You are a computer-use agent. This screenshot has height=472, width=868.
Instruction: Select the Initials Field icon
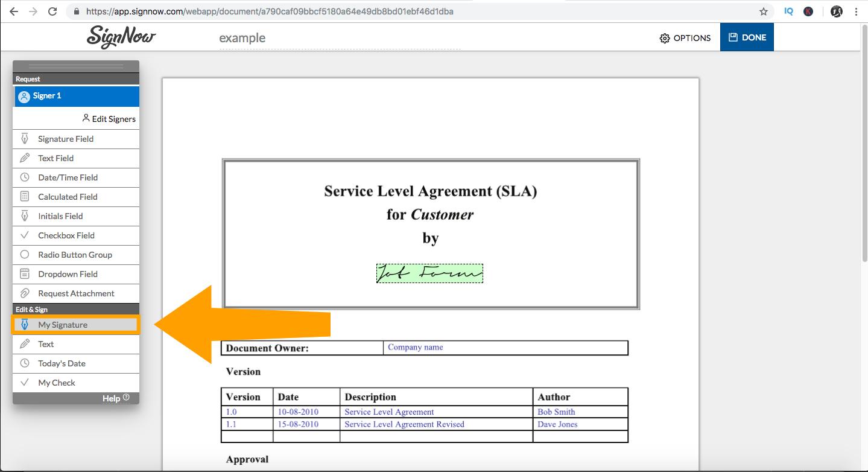click(x=25, y=216)
